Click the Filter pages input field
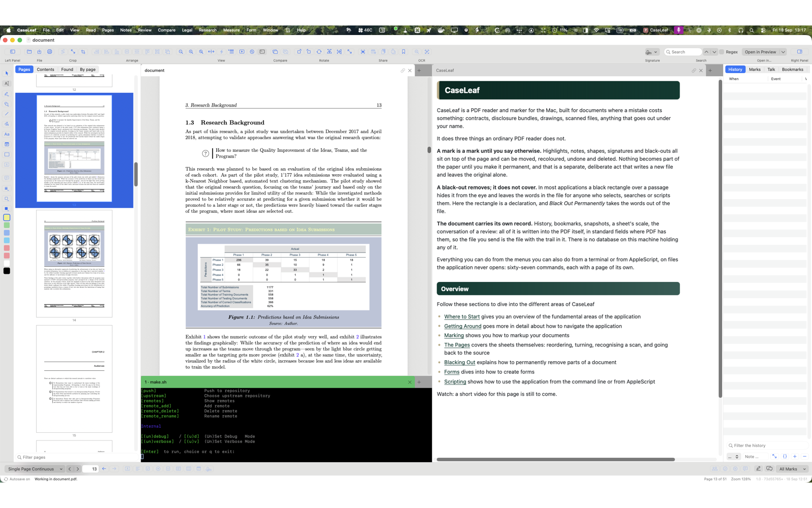 tap(76, 457)
